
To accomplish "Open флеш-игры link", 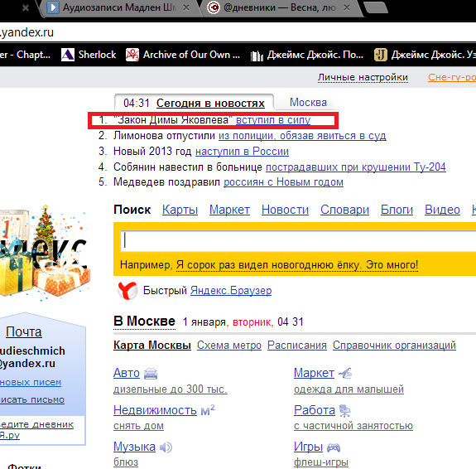I will [321, 462].
